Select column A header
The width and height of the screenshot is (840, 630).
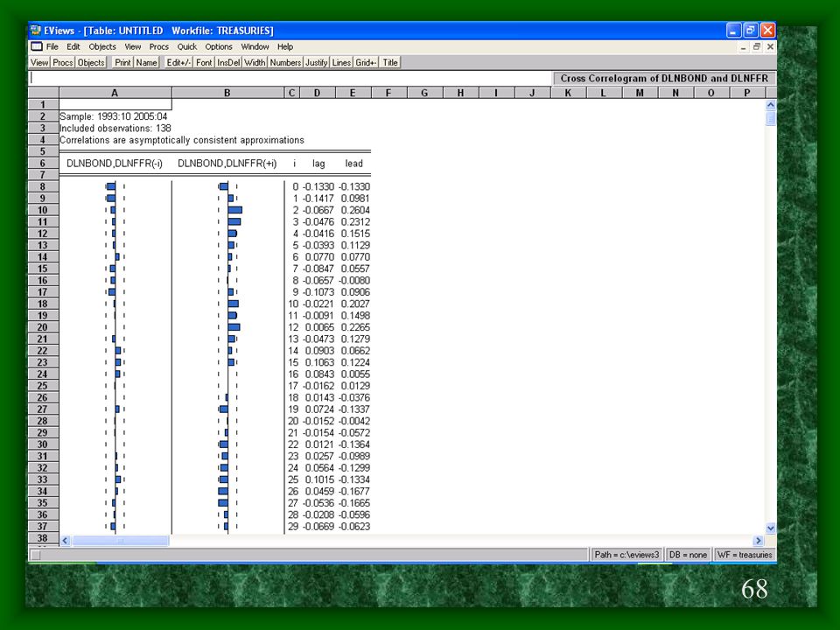(x=115, y=93)
